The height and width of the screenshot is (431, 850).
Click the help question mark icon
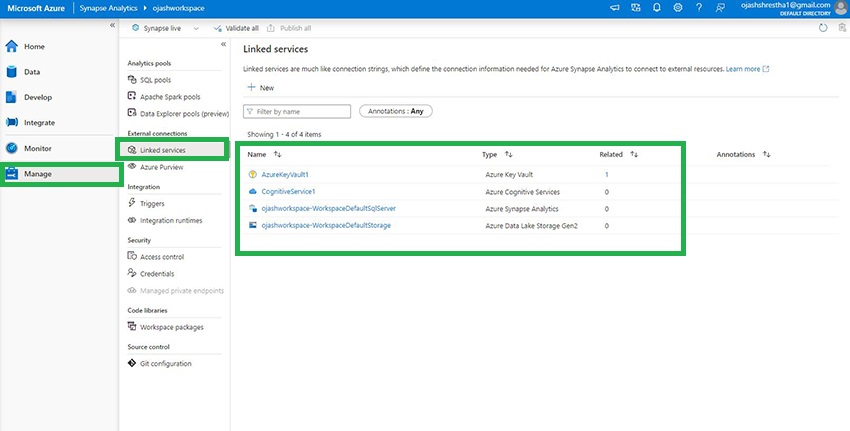698,8
